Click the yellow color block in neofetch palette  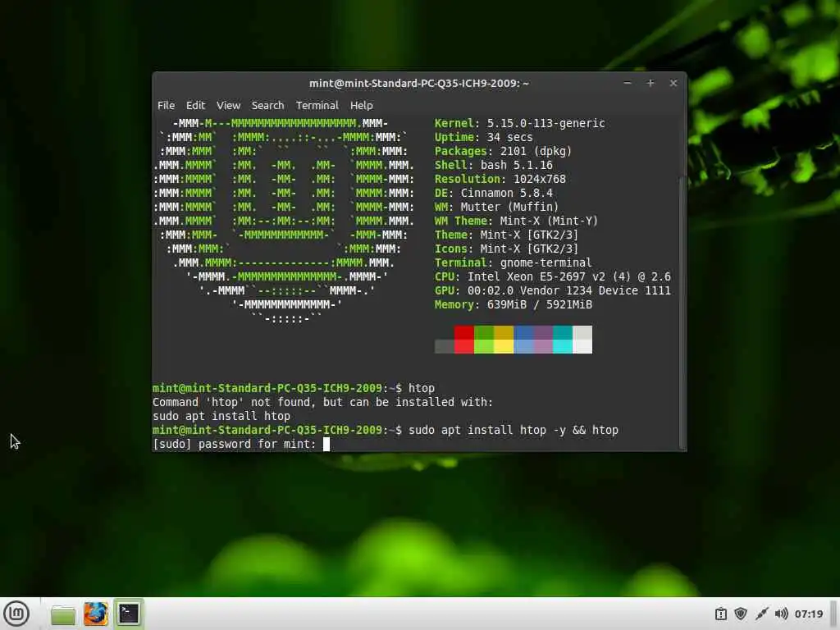click(504, 340)
